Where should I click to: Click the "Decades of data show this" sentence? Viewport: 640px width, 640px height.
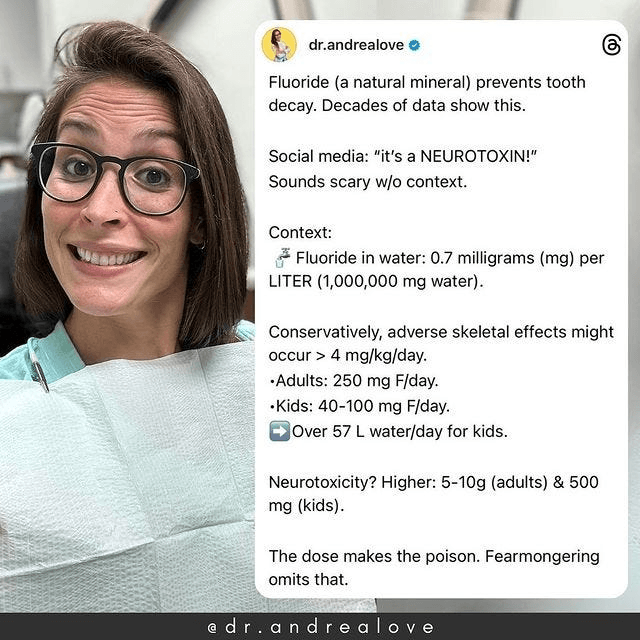[390, 107]
